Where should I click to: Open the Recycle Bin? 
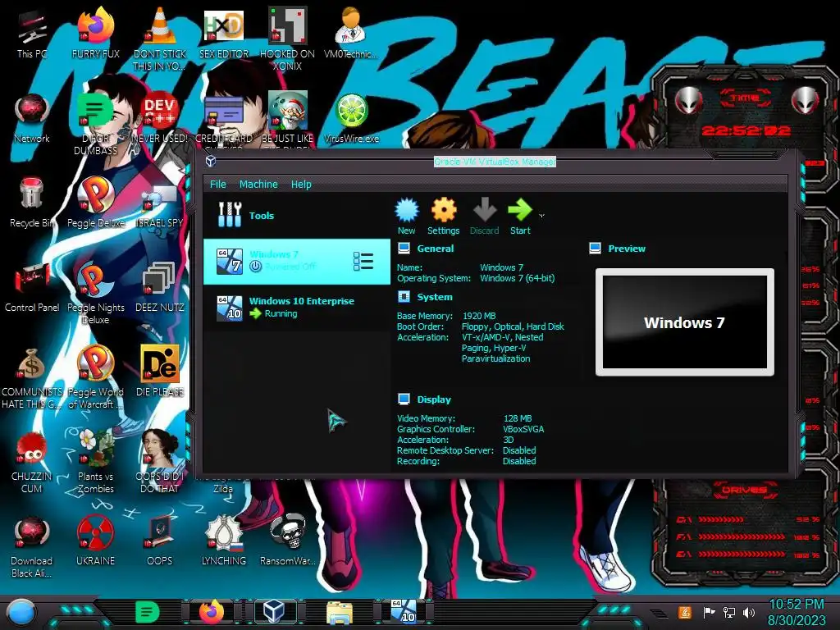tap(32, 203)
